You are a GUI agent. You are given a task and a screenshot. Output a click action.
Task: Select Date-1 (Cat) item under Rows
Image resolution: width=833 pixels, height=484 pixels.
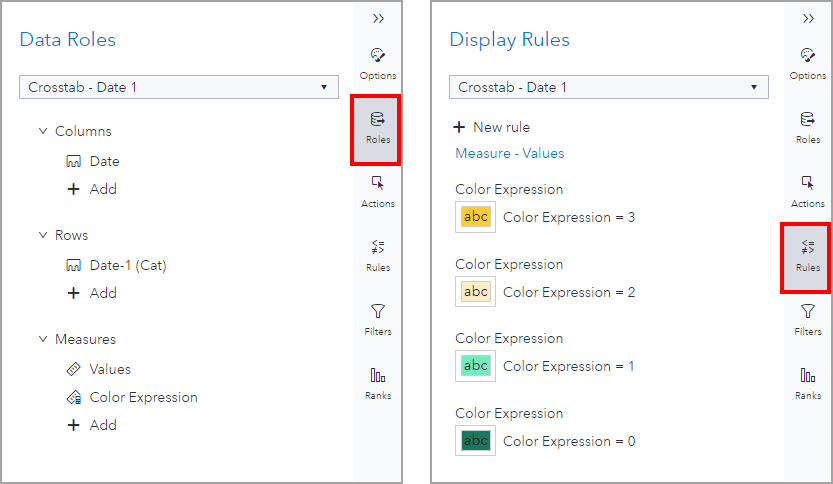point(127,265)
